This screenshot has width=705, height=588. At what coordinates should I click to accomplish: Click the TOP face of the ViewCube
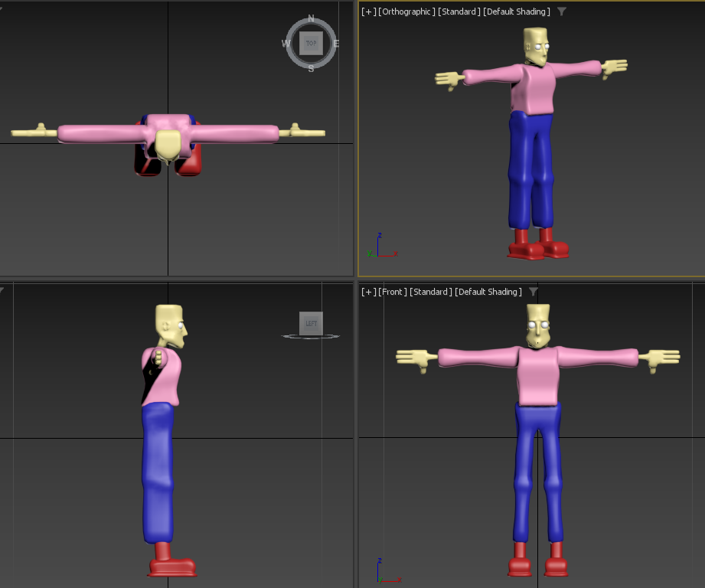(x=311, y=44)
